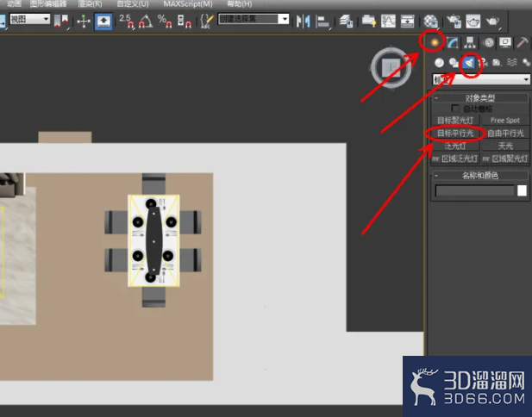
Task: Switch to the Modify panel tab
Action: [x=453, y=43]
